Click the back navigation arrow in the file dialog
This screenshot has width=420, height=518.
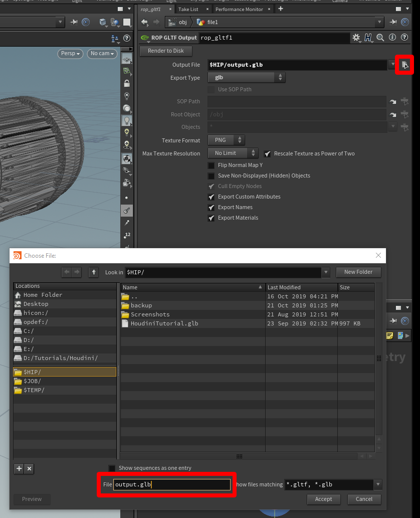pos(68,272)
